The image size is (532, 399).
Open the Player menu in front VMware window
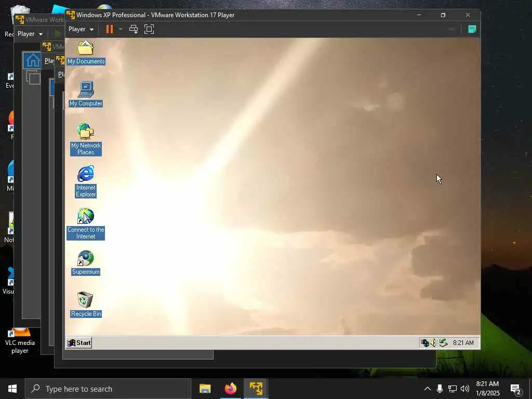[81, 29]
